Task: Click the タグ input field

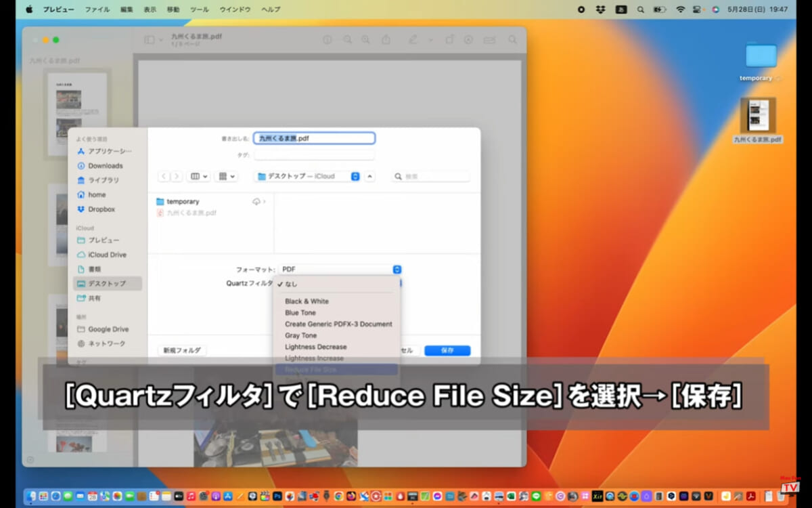Action: tap(314, 155)
